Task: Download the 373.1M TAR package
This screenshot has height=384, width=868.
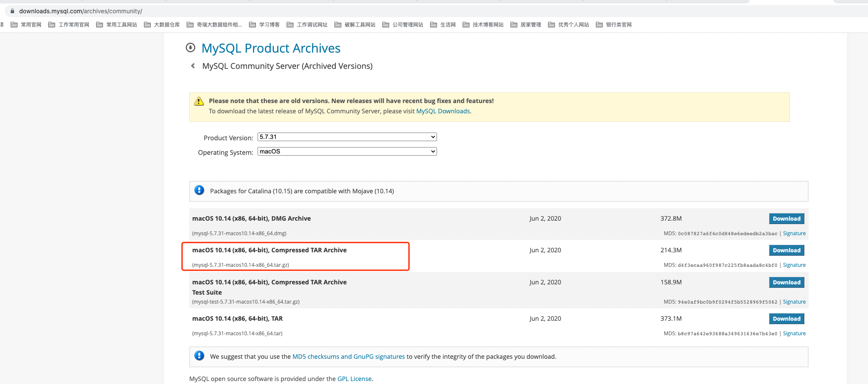Action: coord(786,319)
